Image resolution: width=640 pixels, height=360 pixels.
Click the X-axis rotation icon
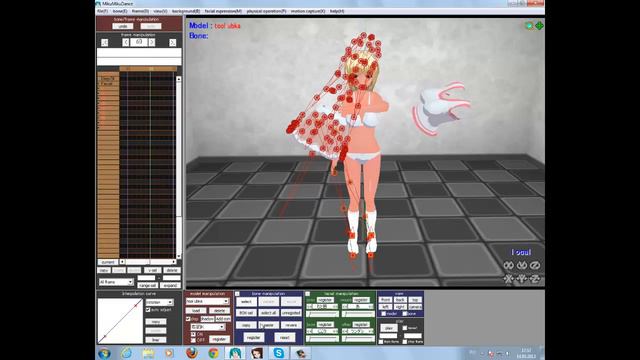coord(509,265)
